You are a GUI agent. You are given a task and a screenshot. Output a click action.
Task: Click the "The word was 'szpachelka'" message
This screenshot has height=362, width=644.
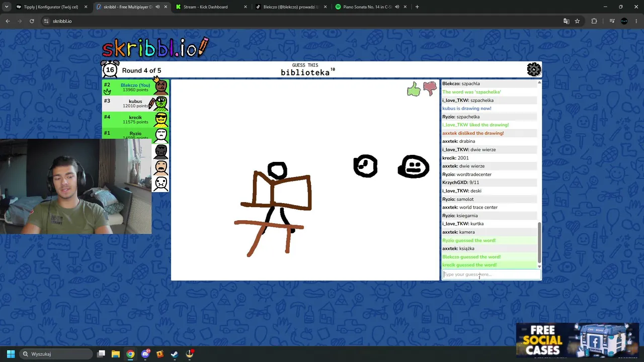tap(471, 92)
